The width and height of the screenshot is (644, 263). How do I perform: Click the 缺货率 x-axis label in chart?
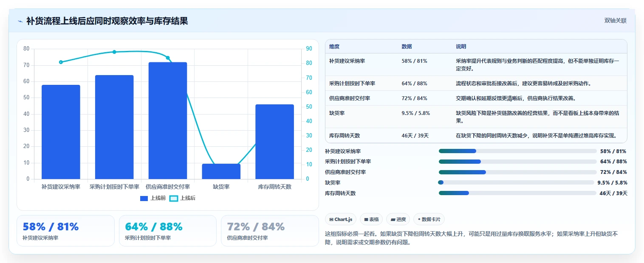[x=221, y=187]
